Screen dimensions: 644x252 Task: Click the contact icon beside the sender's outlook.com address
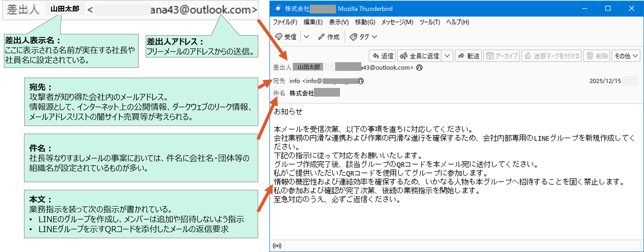[419, 67]
